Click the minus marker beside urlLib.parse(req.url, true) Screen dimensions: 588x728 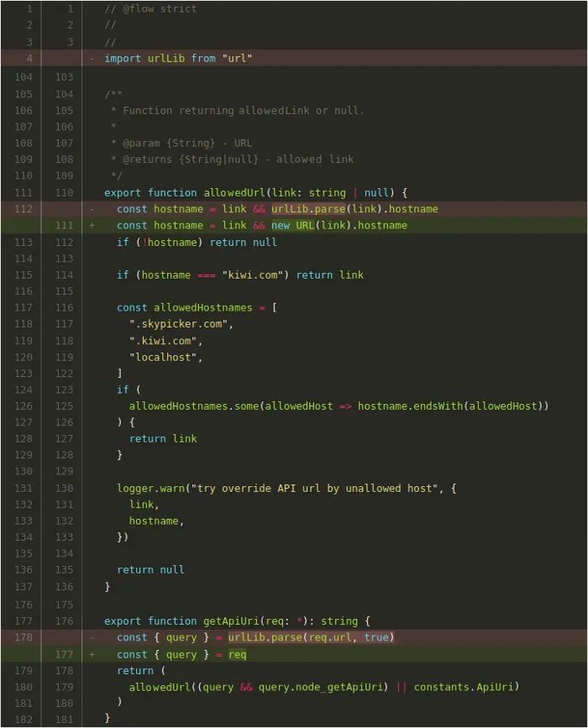tap(92, 638)
